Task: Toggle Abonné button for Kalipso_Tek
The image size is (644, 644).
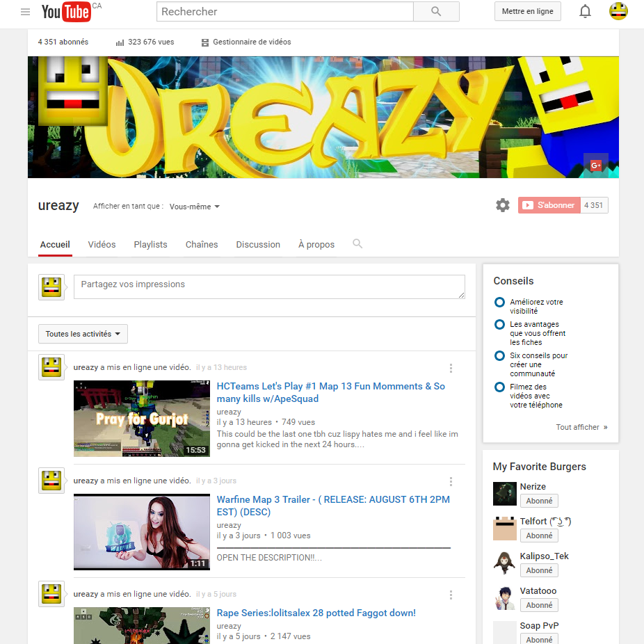Action: (539, 570)
